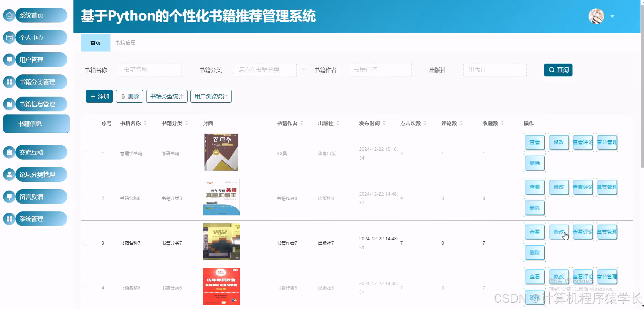The width and height of the screenshot is (644, 309).
Task: Sort by 点击次数 column arrows
Action: click(425, 123)
